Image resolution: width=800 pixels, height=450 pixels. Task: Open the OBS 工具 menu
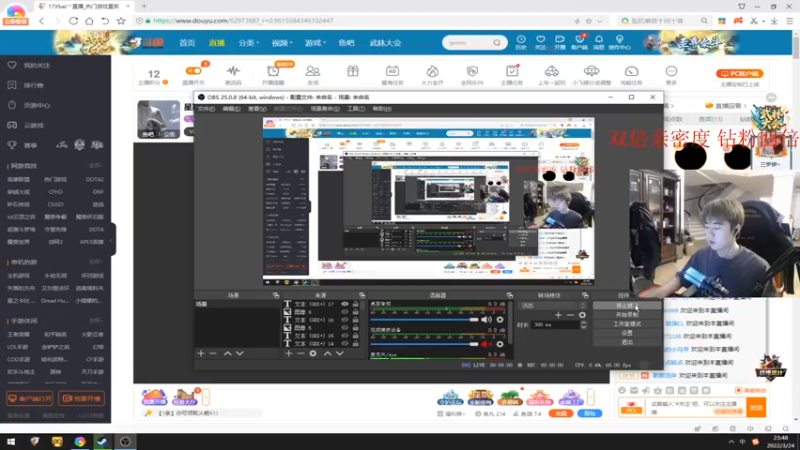tap(356, 109)
